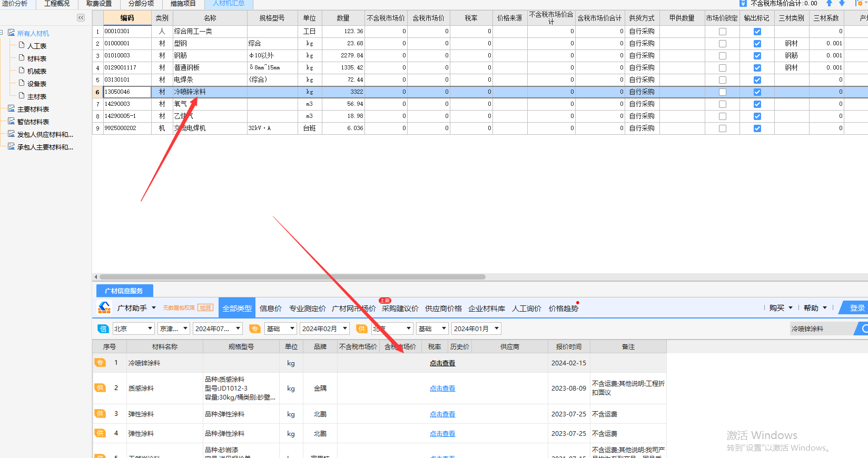Open the 北京 region dropdown for 信息价

133,328
